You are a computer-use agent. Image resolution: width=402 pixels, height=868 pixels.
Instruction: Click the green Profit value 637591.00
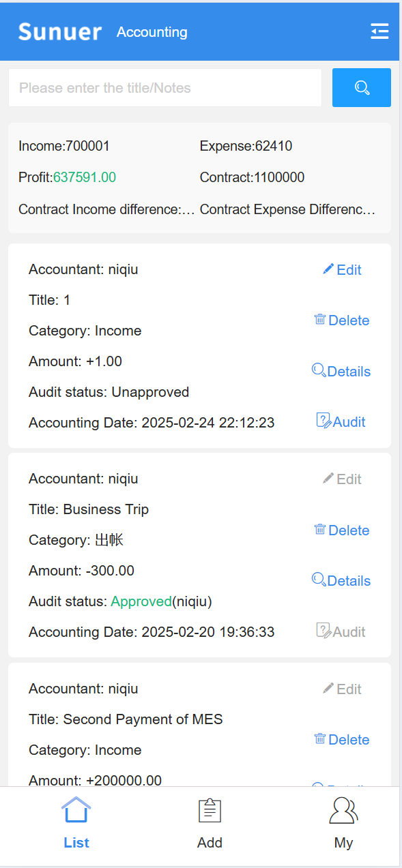85,177
